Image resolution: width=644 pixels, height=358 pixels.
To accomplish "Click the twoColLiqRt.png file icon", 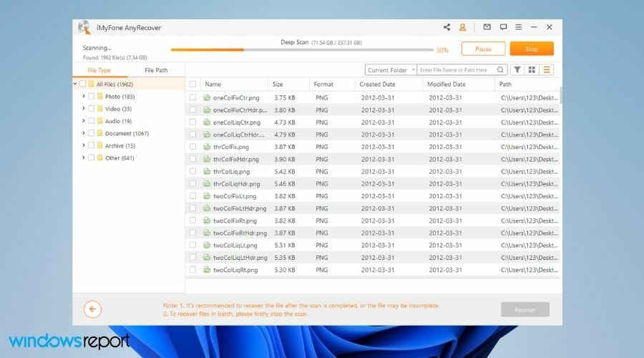I will click(x=207, y=270).
